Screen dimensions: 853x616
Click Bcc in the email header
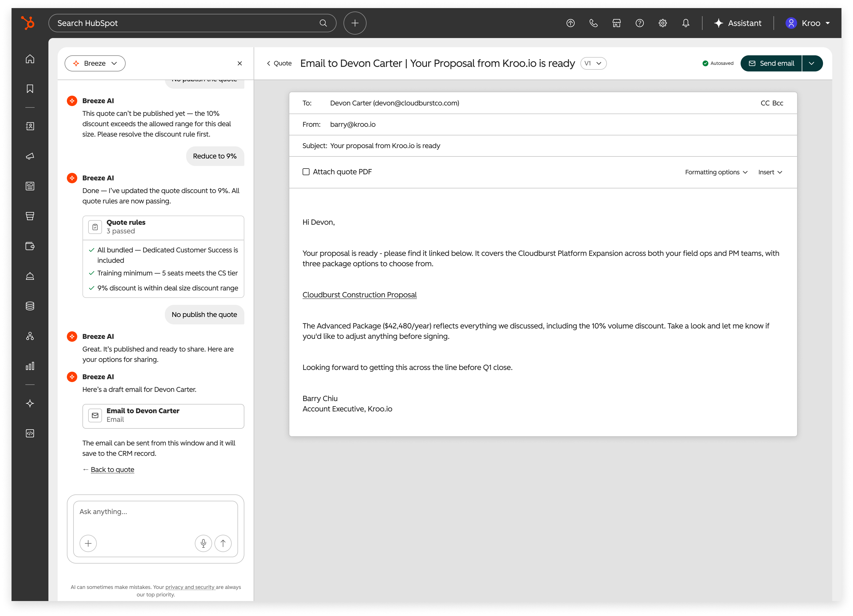[x=778, y=103]
